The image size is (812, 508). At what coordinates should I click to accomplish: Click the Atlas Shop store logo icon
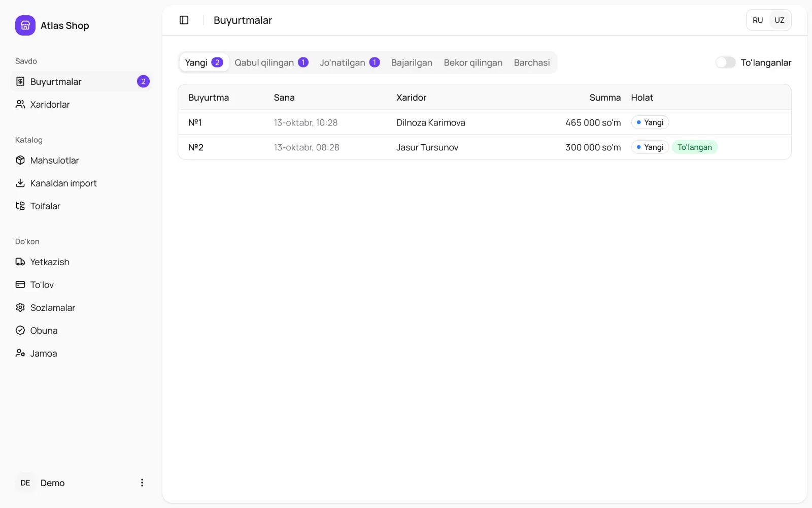coord(25,25)
